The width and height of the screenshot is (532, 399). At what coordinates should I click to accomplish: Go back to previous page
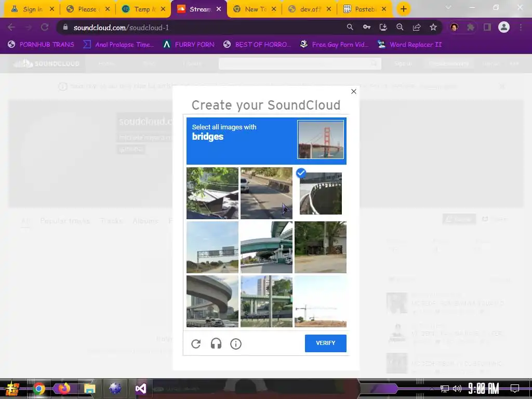(11, 28)
